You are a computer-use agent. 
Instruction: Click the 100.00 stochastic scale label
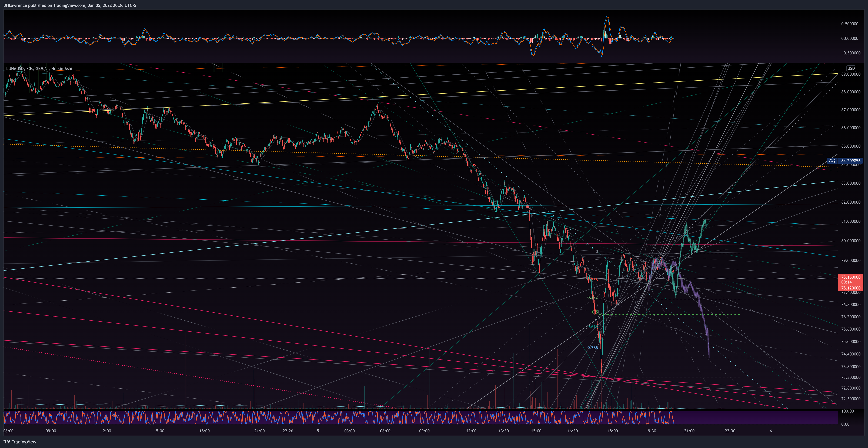[847, 411]
